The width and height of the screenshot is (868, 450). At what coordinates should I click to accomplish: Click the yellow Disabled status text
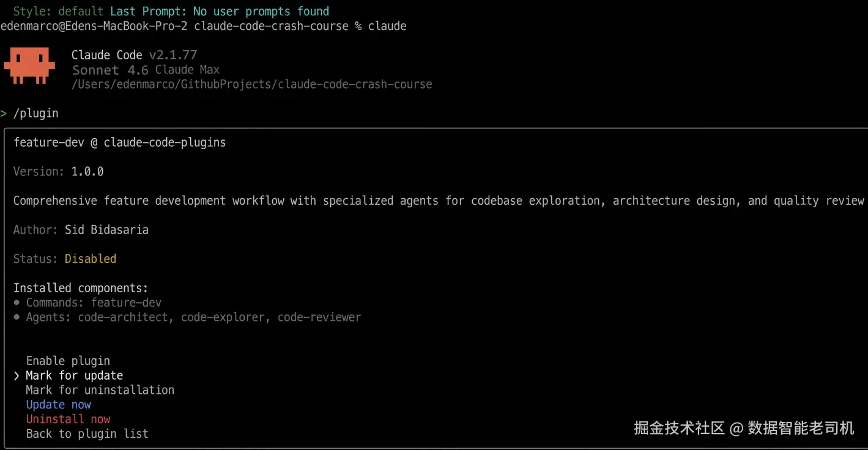pos(91,259)
